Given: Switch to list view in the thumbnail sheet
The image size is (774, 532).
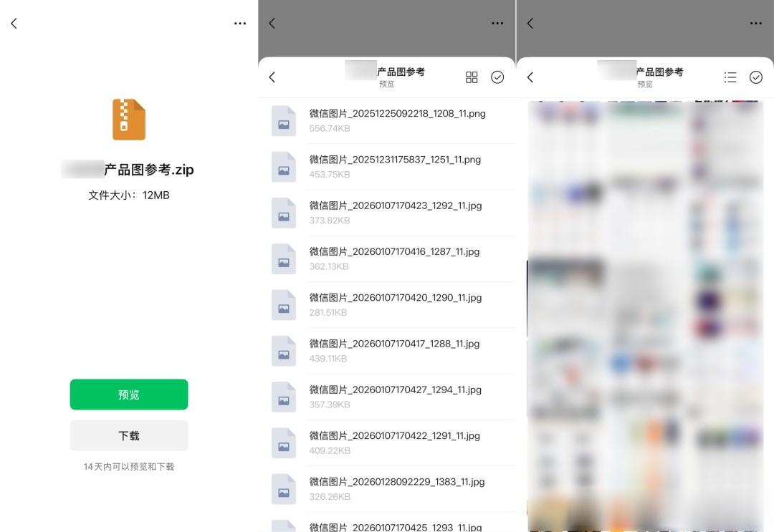Looking at the screenshot, I should pyautogui.click(x=730, y=77).
